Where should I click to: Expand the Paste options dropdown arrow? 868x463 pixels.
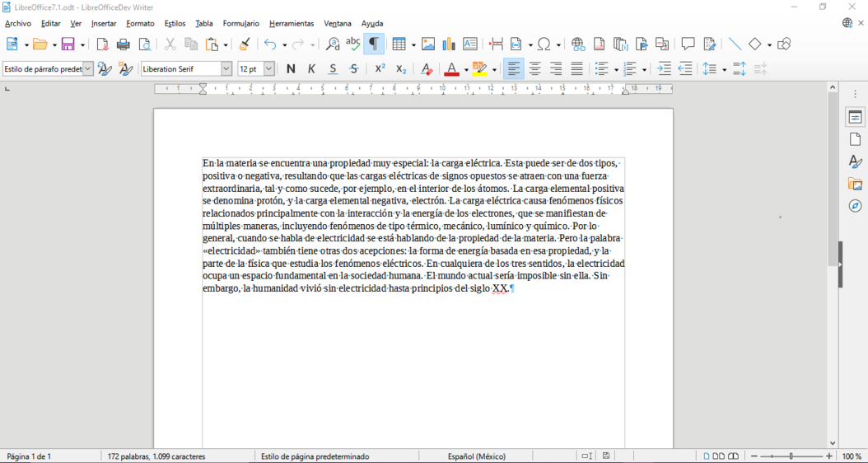coord(226,44)
